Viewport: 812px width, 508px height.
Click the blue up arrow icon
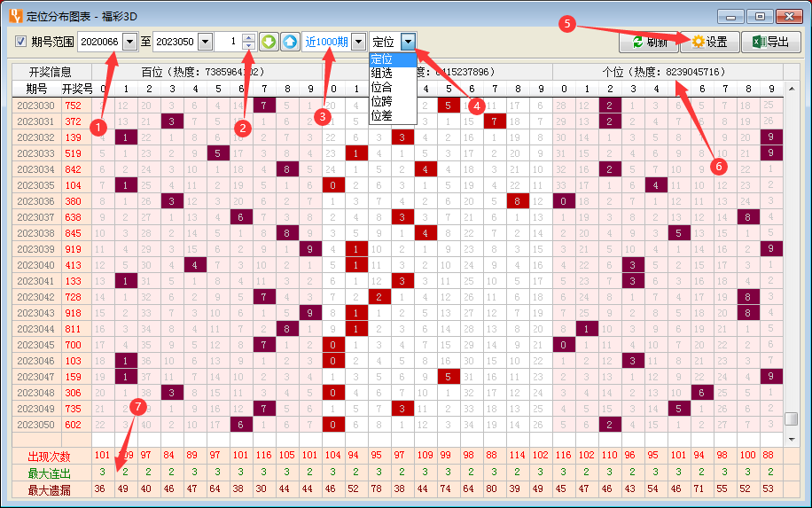pos(290,42)
